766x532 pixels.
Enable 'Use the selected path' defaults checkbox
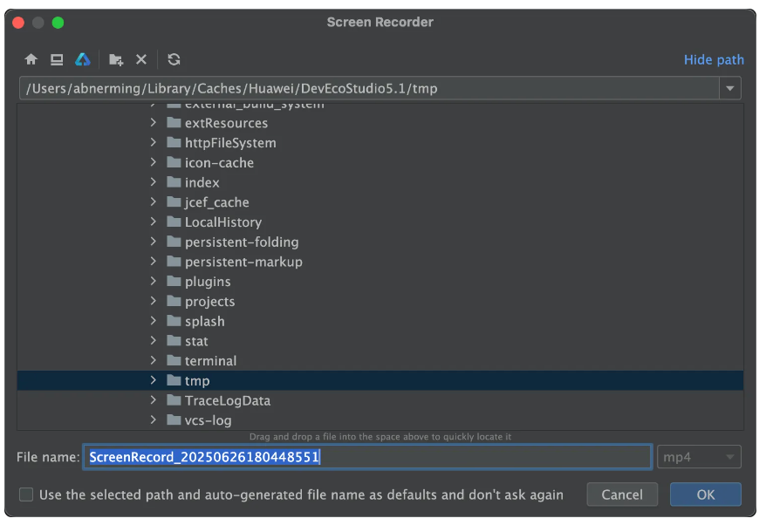tap(26, 494)
